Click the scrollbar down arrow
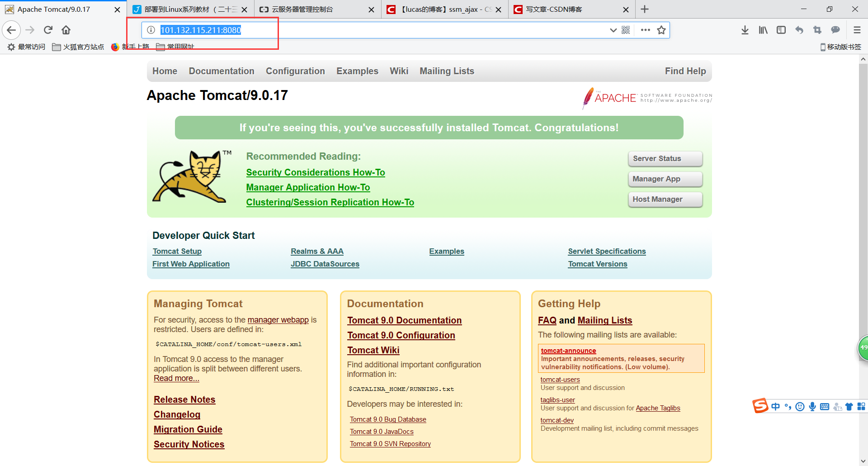Image resolution: width=868 pixels, height=466 pixels. pos(863,461)
